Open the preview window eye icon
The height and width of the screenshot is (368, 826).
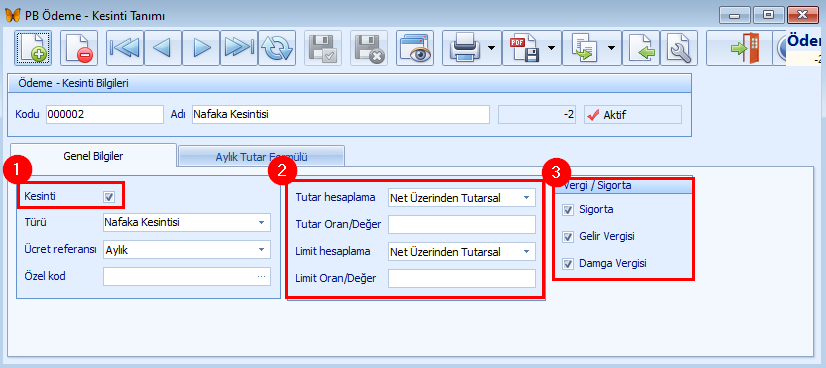pyautogui.click(x=415, y=48)
